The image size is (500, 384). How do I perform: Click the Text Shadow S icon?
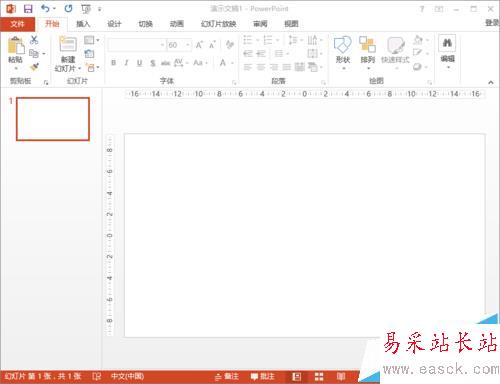tap(153, 63)
